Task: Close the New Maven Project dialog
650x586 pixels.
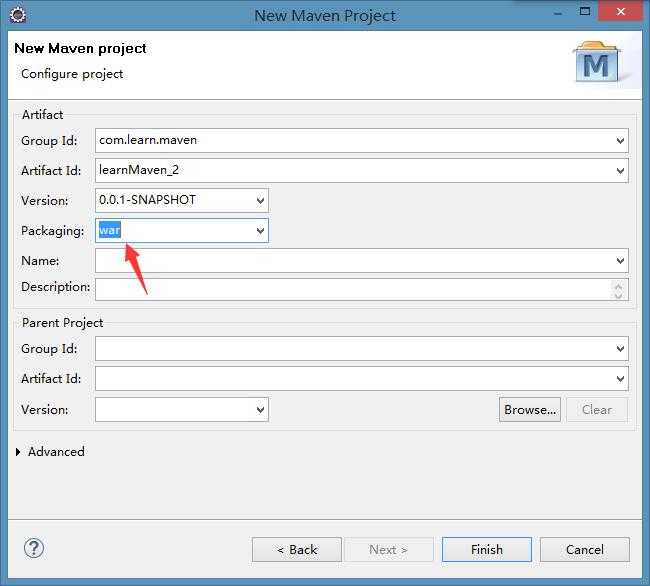Action: (x=620, y=11)
